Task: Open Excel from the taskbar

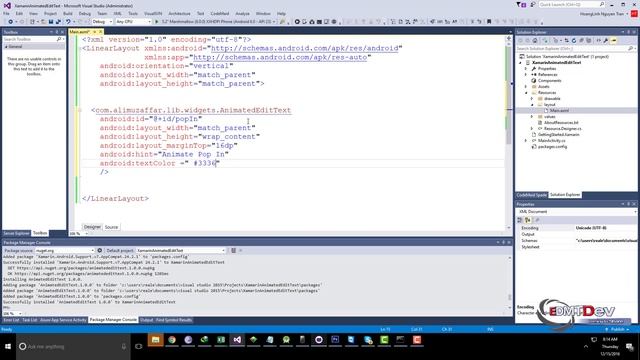Action: (221, 340)
